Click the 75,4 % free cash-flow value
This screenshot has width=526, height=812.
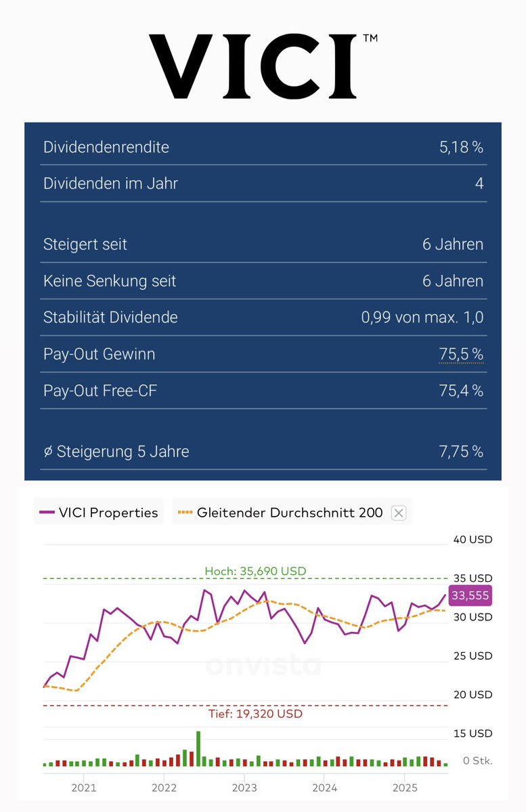click(461, 391)
